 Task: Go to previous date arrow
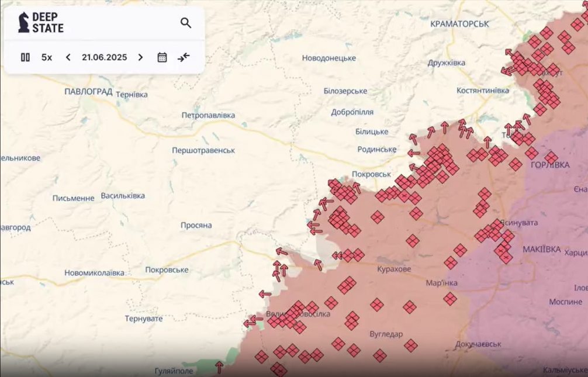(68, 57)
